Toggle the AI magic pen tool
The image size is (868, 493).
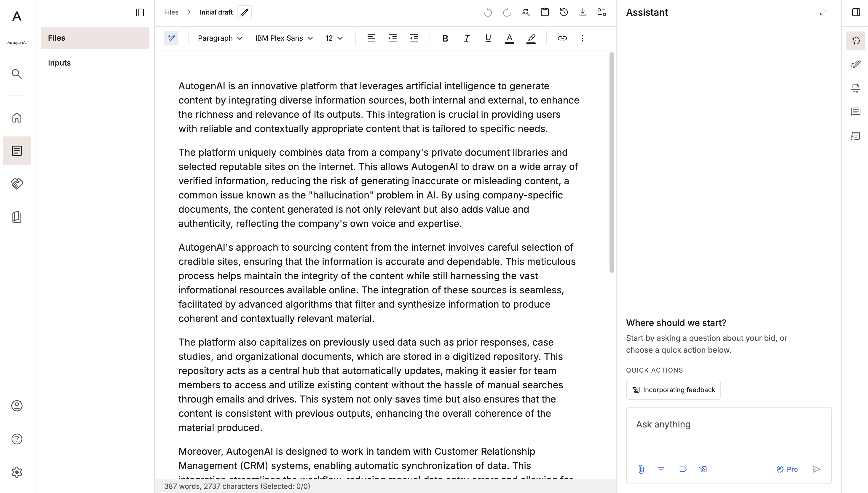[171, 38]
